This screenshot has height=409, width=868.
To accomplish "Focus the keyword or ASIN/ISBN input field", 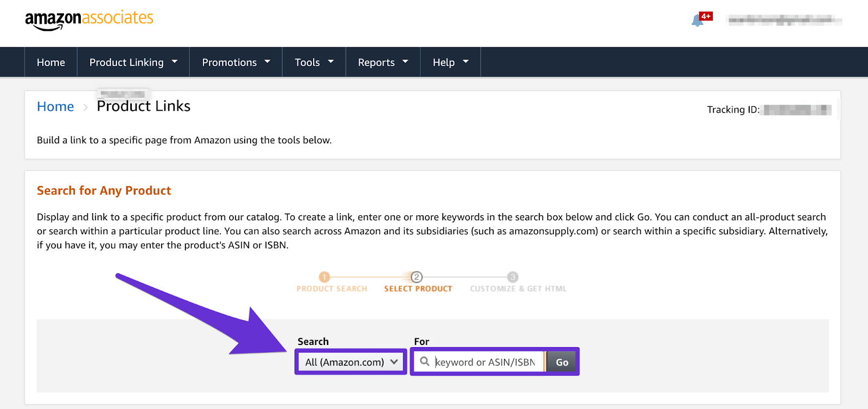I will tap(479, 362).
